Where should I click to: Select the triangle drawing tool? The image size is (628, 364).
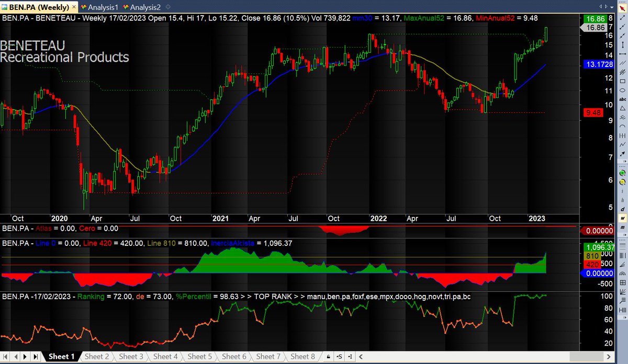[x=623, y=108]
